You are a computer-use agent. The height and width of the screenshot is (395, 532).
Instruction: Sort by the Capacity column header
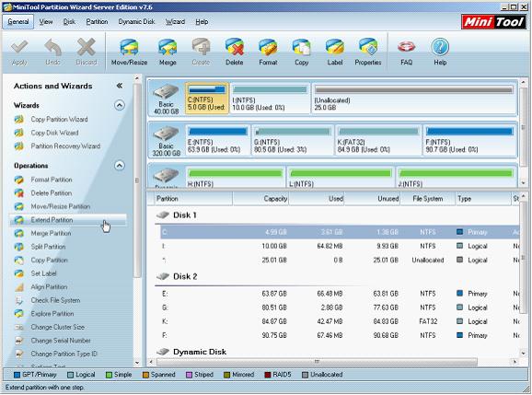260,199
